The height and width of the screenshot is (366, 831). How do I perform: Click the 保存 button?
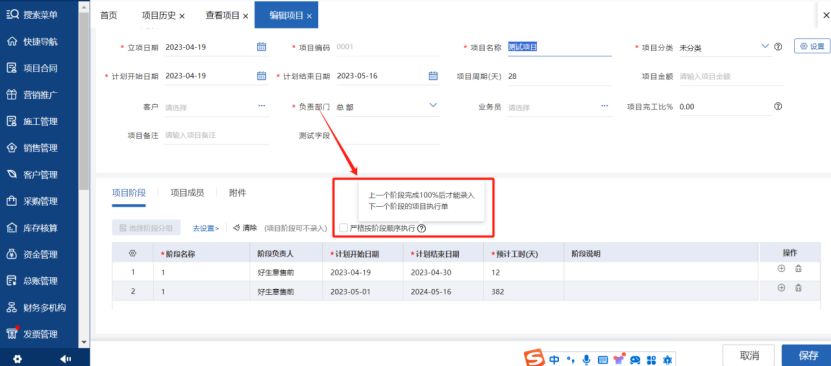pos(806,355)
